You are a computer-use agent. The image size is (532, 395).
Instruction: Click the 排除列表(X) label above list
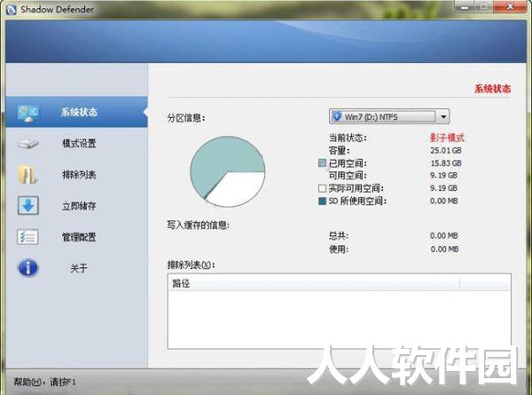[x=191, y=265]
